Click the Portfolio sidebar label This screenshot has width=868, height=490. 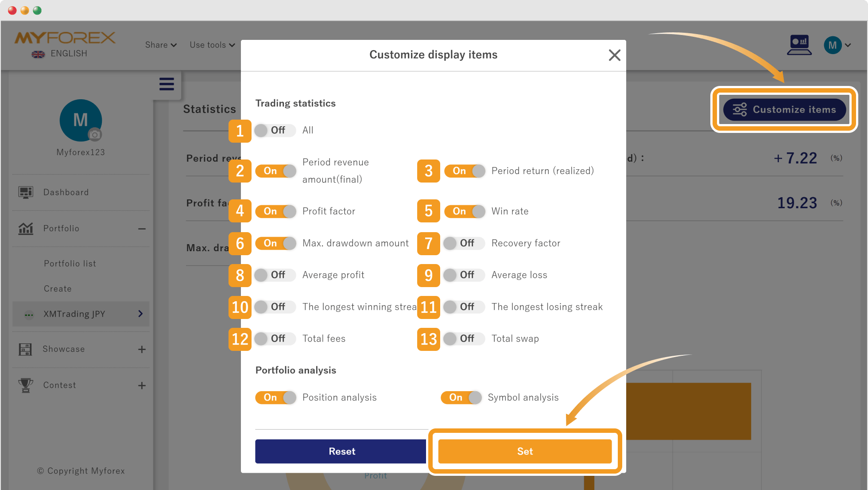[61, 229]
